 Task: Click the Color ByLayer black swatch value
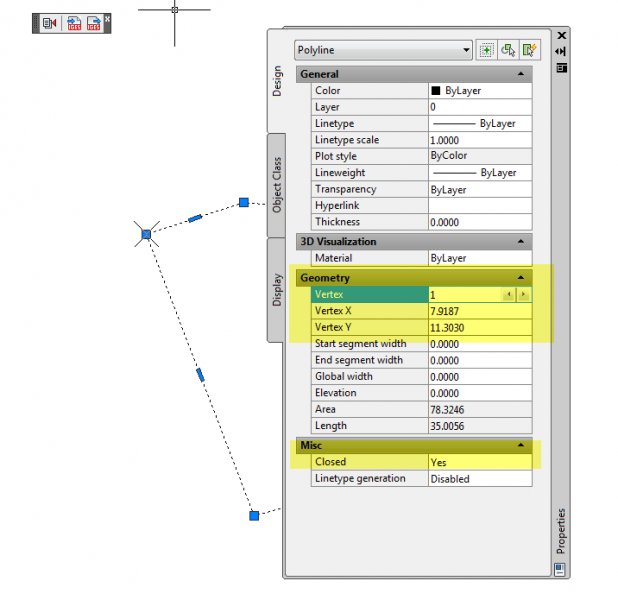[x=480, y=91]
